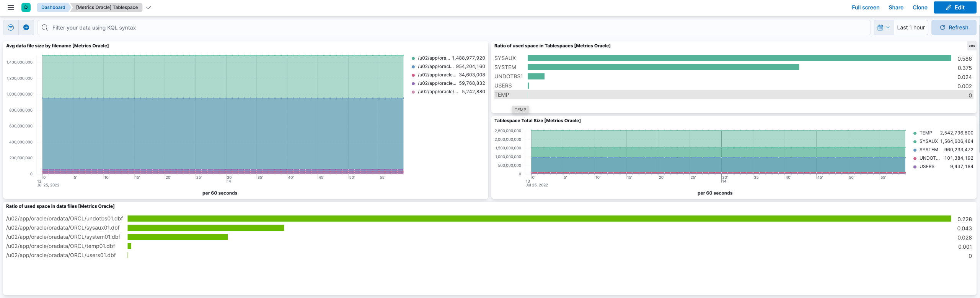Click the sysaux01.dbf file label
The height and width of the screenshot is (298, 980).
click(x=63, y=228)
